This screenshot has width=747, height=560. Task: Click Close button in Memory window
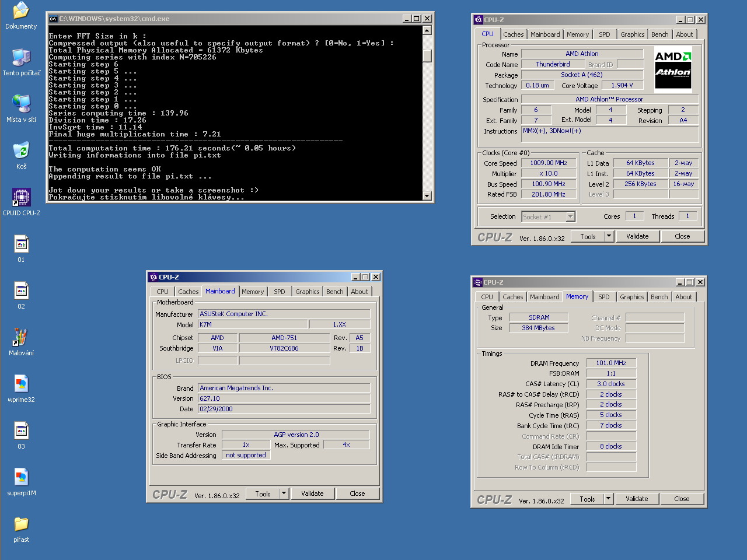point(682,499)
